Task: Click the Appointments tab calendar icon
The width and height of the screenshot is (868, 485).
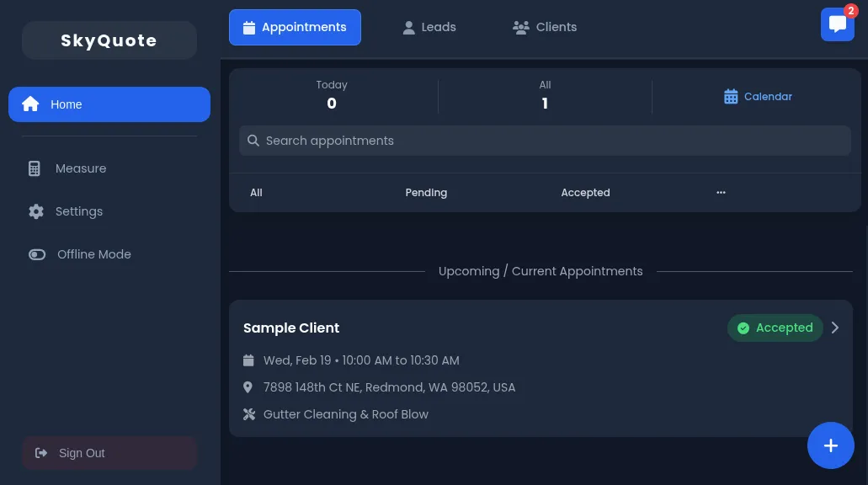Action: coord(249,27)
